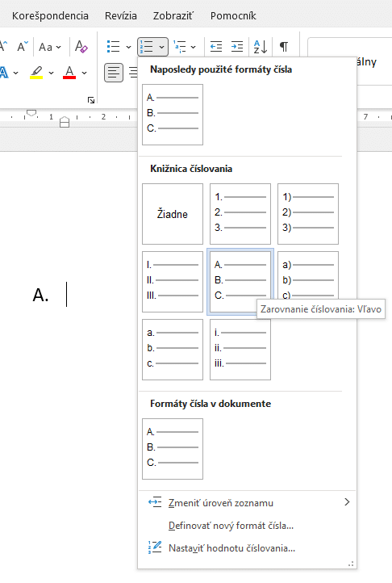
Task: Click the bullets list icon
Action: click(114, 47)
